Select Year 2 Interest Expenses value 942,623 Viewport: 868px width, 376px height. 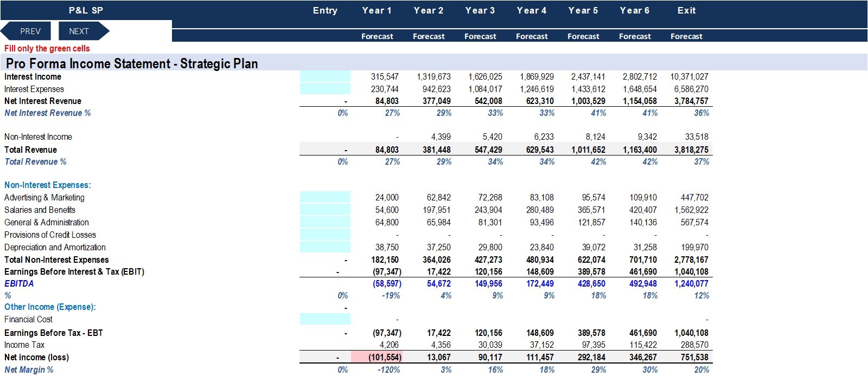pyautogui.click(x=436, y=89)
